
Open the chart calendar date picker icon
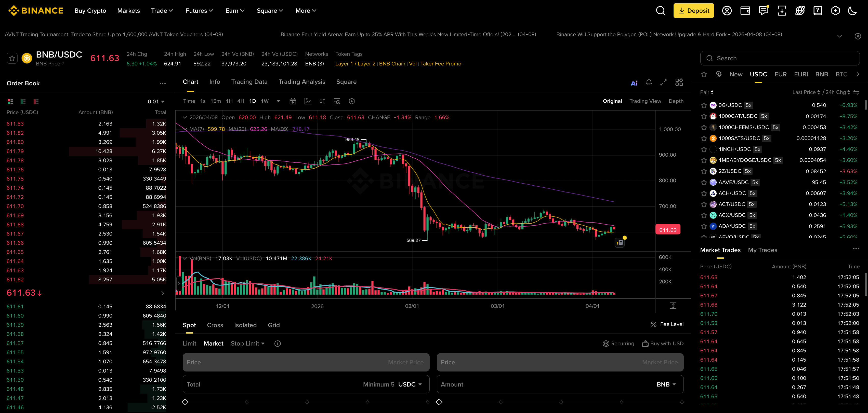(x=293, y=101)
